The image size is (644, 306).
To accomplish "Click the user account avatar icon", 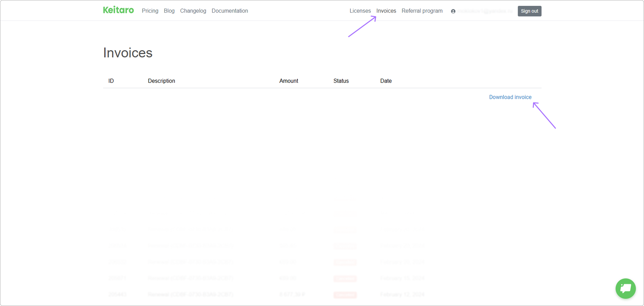I will click(453, 11).
